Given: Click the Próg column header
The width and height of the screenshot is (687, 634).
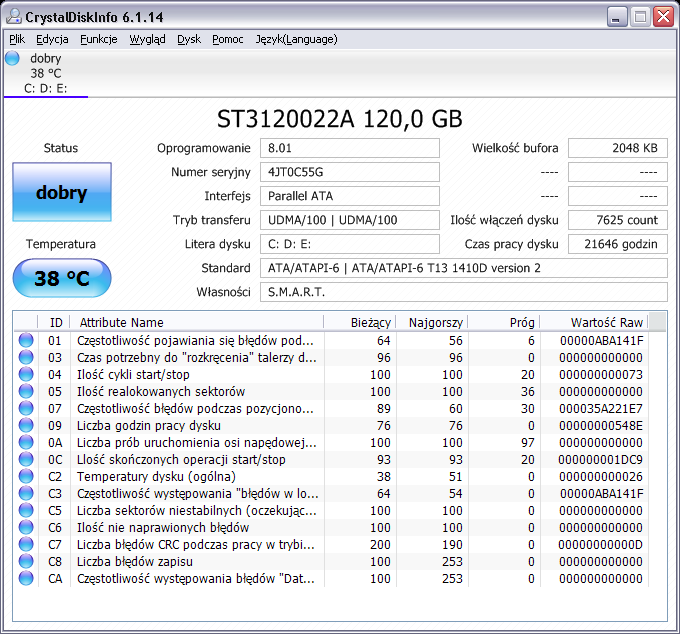Looking at the screenshot, I should 503,322.
